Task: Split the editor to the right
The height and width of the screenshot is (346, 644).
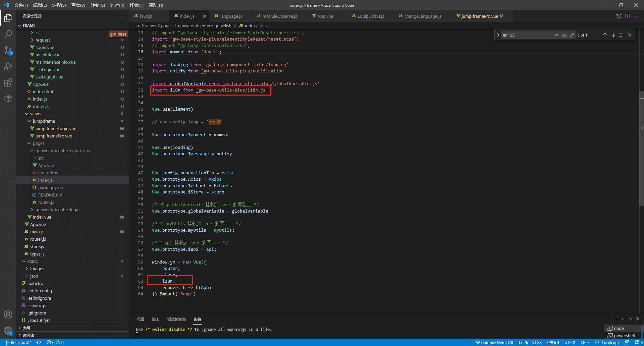Action: point(628,16)
